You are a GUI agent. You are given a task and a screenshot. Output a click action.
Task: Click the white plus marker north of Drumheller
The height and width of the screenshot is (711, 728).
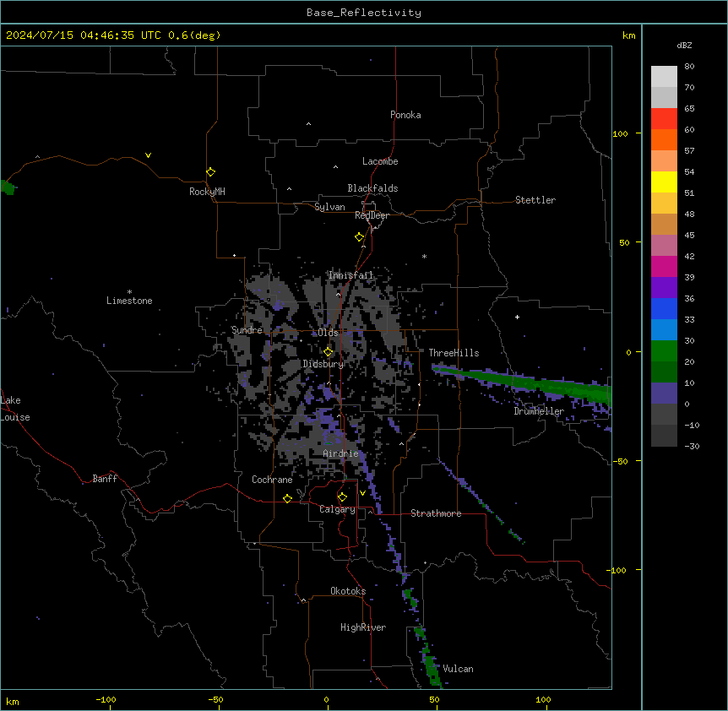pyautogui.click(x=517, y=317)
